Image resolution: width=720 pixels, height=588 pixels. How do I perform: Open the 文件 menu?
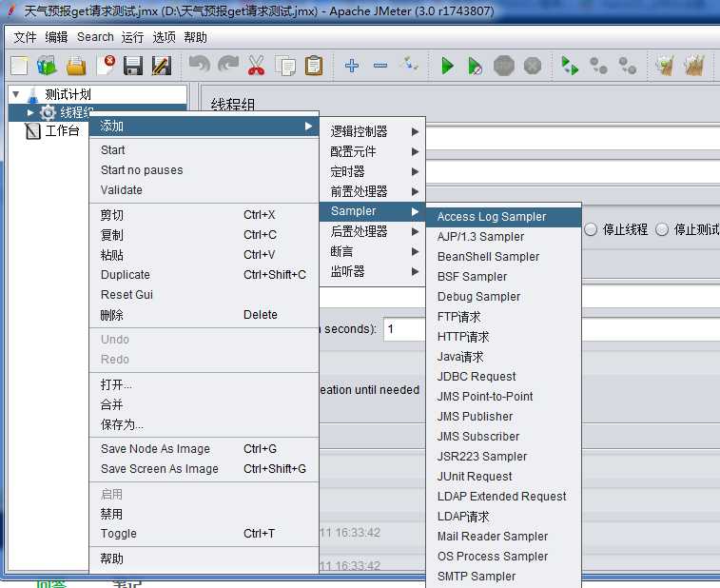(25, 37)
